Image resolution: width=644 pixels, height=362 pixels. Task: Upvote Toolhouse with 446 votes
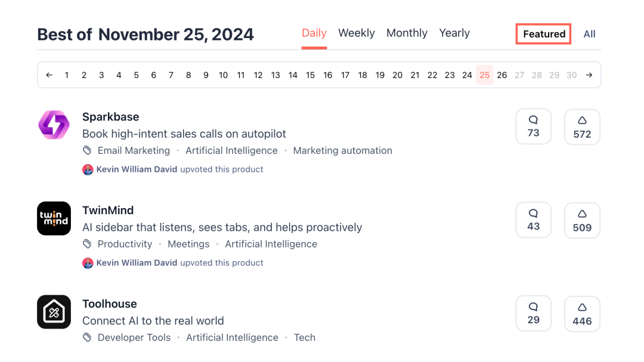[582, 314]
